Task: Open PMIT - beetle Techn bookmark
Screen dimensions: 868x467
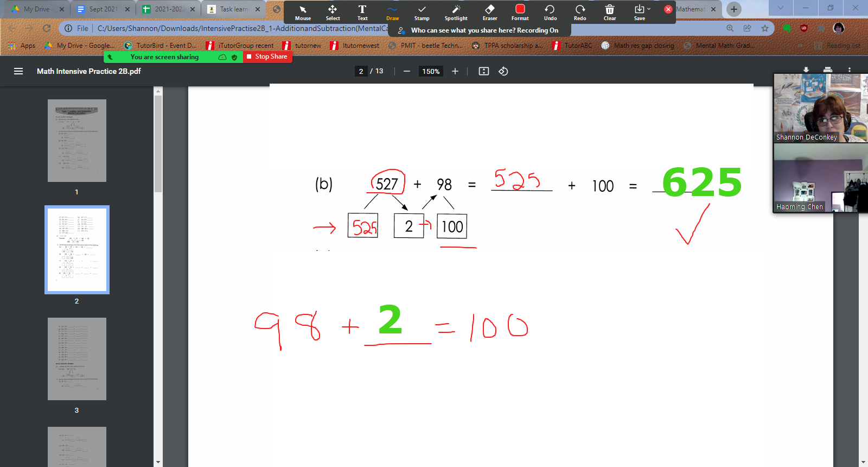Action: pyautogui.click(x=425, y=46)
